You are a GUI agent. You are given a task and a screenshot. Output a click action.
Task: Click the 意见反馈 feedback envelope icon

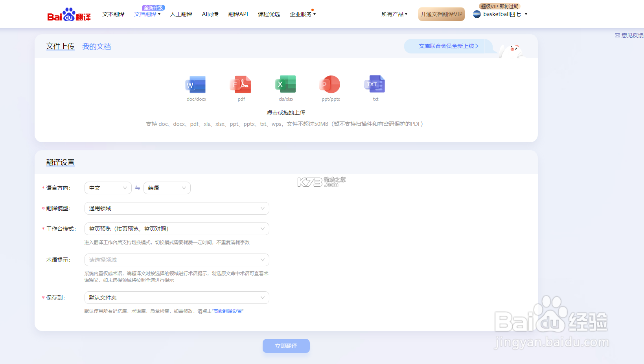pos(617,35)
